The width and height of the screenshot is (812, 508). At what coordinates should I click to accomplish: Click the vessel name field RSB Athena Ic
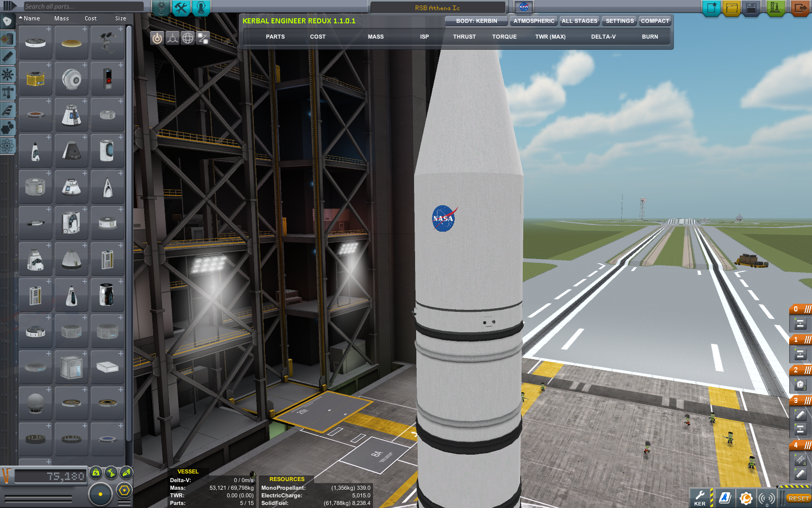437,8
